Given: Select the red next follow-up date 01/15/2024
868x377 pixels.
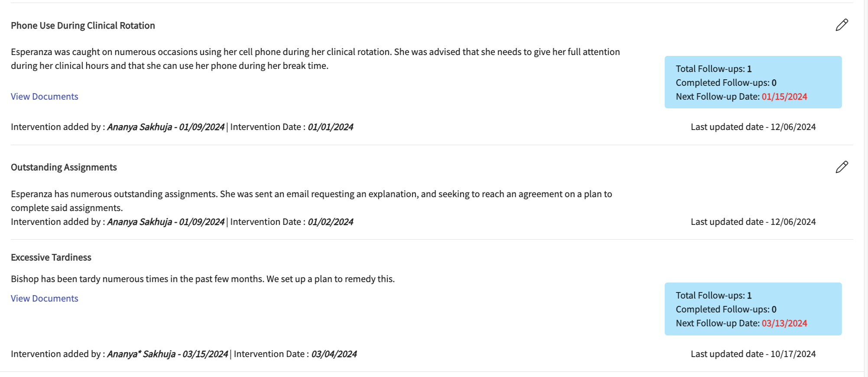Looking at the screenshot, I should point(784,97).
